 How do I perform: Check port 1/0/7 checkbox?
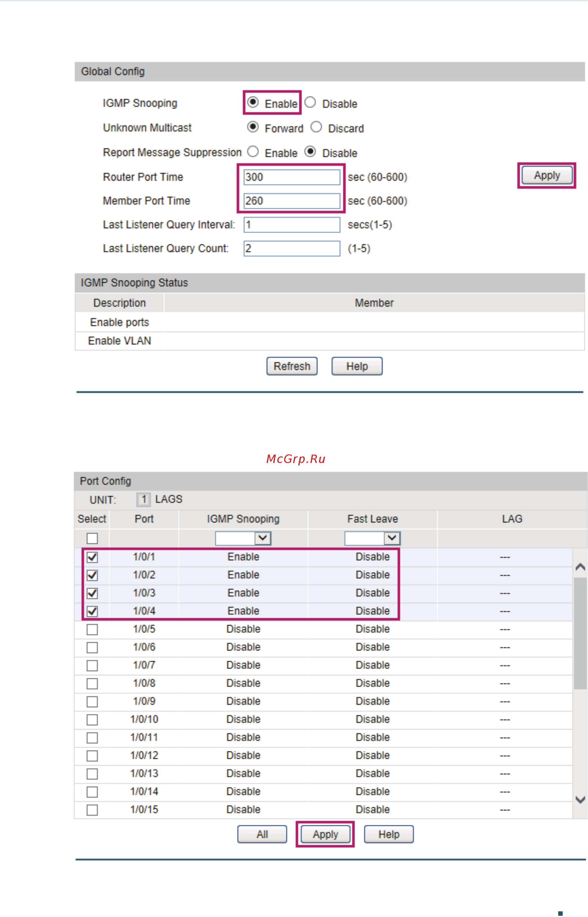pyautogui.click(x=92, y=665)
